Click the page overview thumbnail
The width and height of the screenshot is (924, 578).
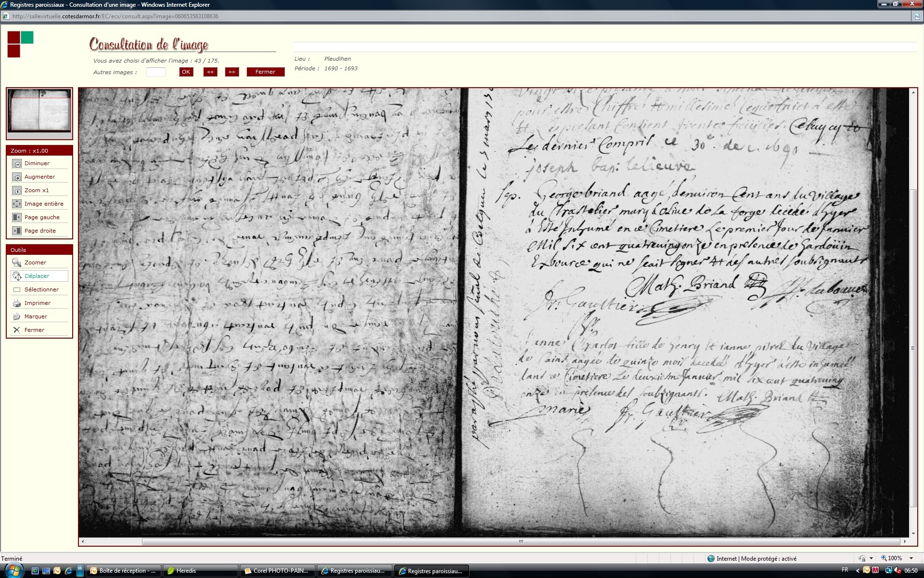[39, 110]
